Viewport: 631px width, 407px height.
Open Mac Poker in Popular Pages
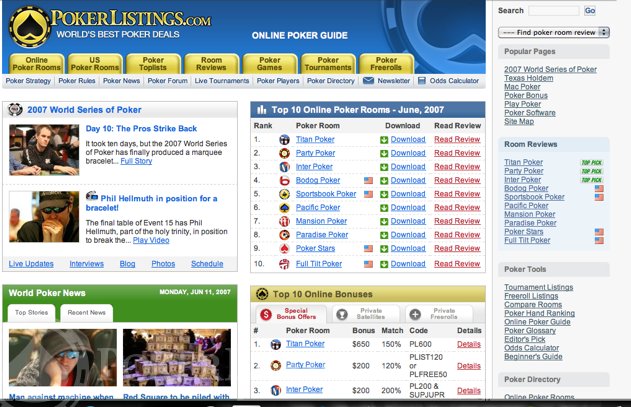(522, 87)
